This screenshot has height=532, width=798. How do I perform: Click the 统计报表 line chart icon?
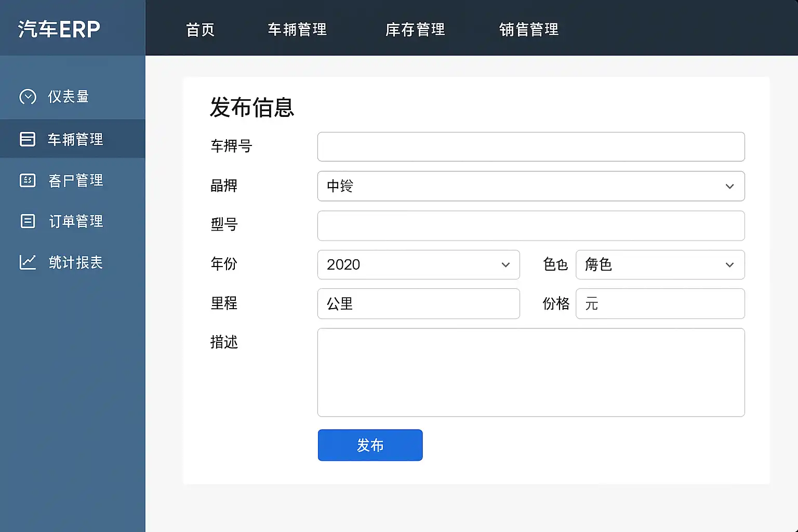coord(28,262)
